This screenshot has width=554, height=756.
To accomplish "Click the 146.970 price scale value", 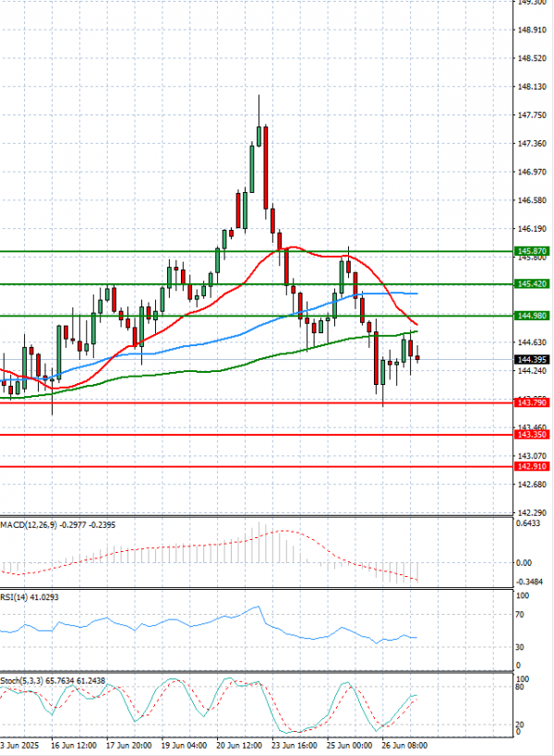I will tap(532, 172).
